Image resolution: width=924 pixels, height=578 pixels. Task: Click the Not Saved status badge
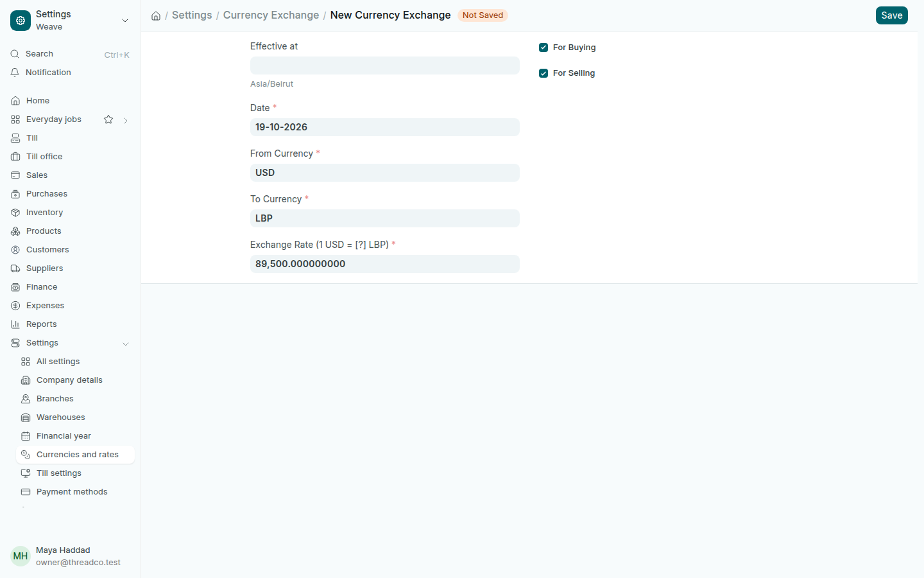(x=483, y=15)
